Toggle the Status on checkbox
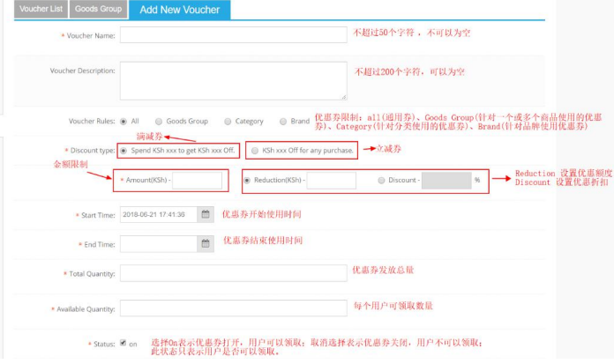614x364 pixels. (x=123, y=343)
